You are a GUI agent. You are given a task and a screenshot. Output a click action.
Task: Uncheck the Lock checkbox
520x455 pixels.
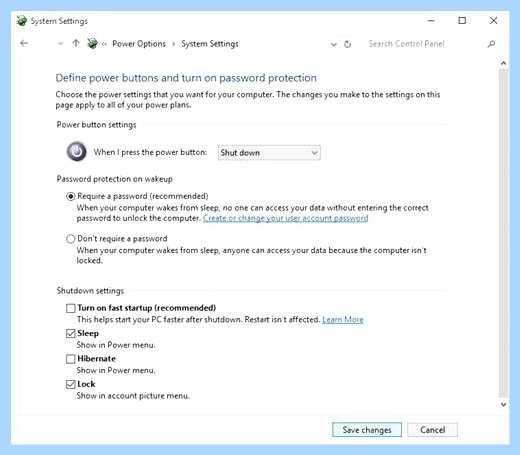coord(70,384)
